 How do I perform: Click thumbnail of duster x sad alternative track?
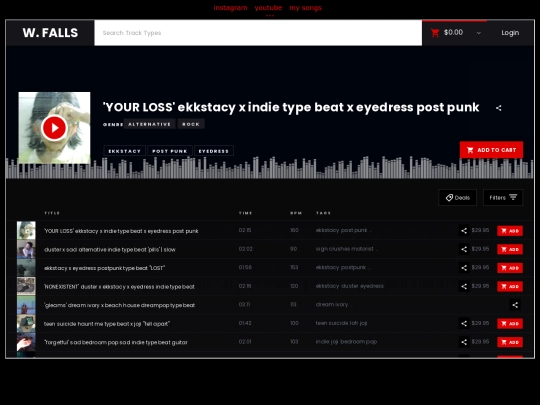[26, 249]
